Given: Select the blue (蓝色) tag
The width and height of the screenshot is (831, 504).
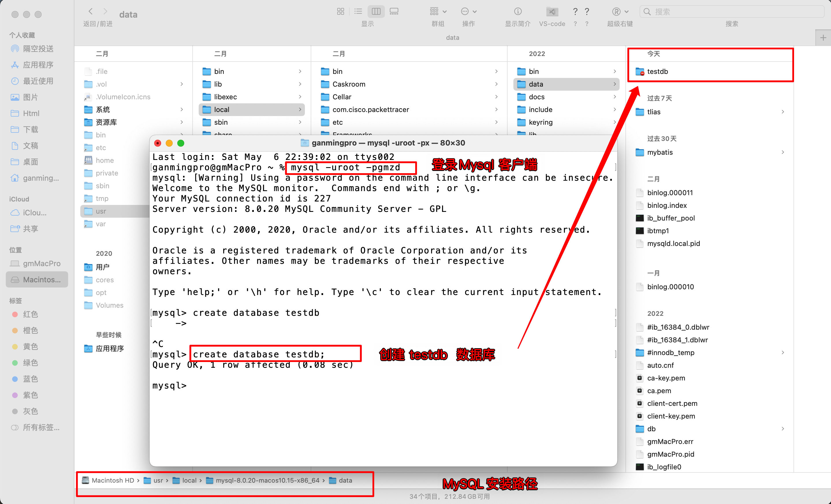Looking at the screenshot, I should (37, 379).
